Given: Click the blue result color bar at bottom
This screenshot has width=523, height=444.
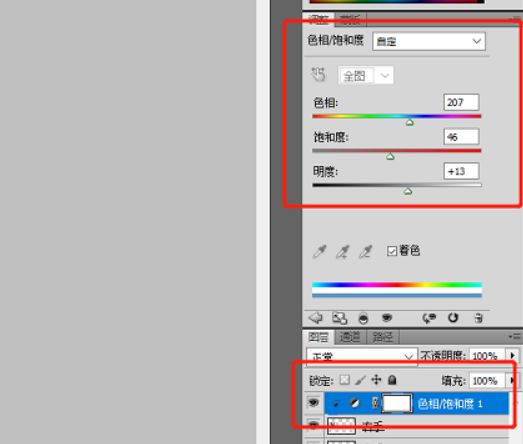Looking at the screenshot, I should [x=397, y=295].
